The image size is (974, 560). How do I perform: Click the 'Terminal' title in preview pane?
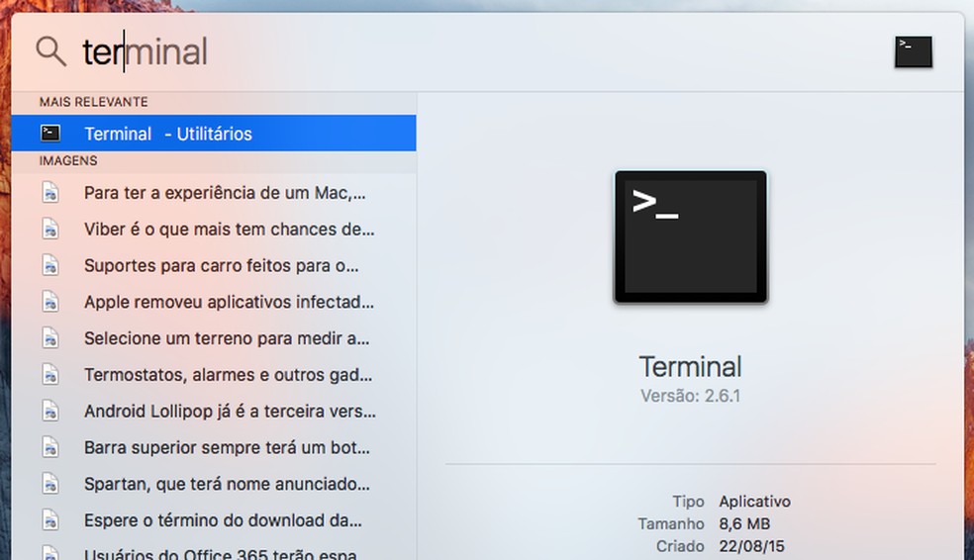pos(690,367)
